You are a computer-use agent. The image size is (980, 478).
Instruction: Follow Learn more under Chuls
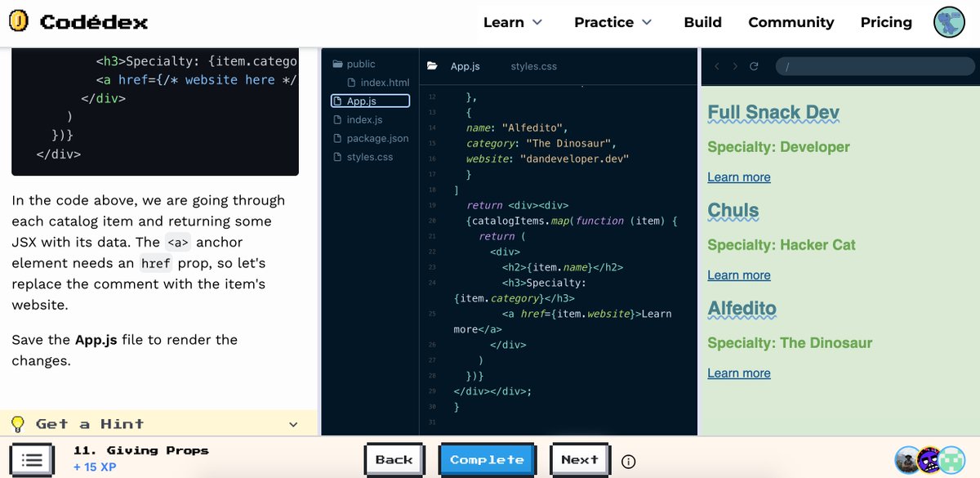(739, 275)
